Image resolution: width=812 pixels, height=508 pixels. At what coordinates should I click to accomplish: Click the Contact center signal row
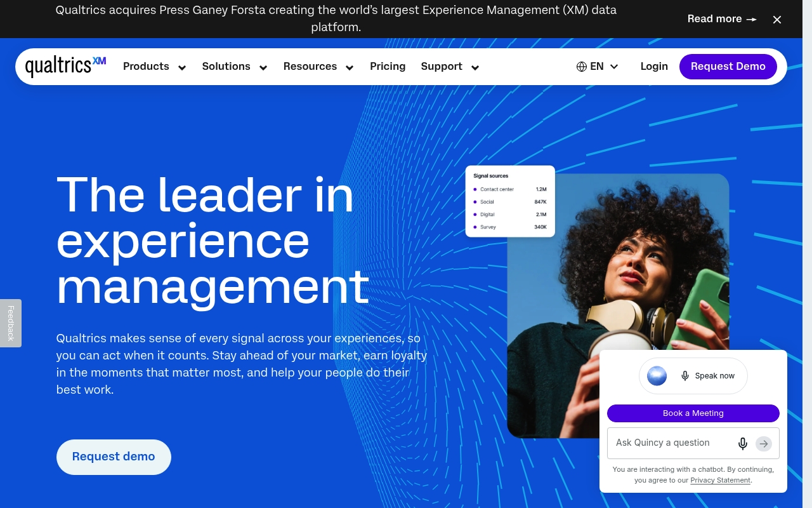tap(510, 189)
